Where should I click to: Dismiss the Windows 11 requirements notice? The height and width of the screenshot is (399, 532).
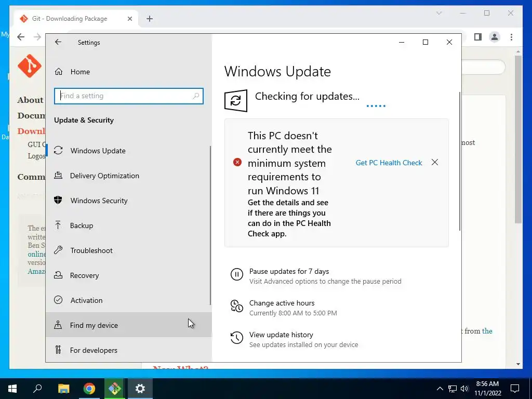(x=435, y=163)
